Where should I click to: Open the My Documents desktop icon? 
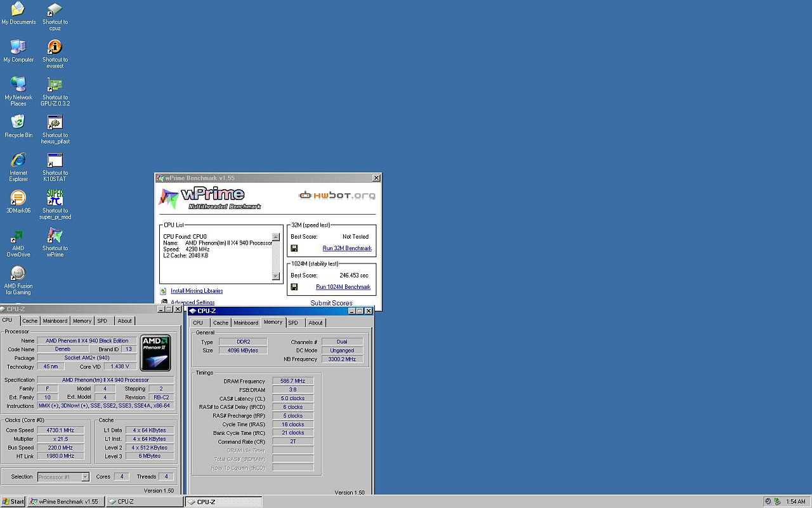pyautogui.click(x=18, y=14)
